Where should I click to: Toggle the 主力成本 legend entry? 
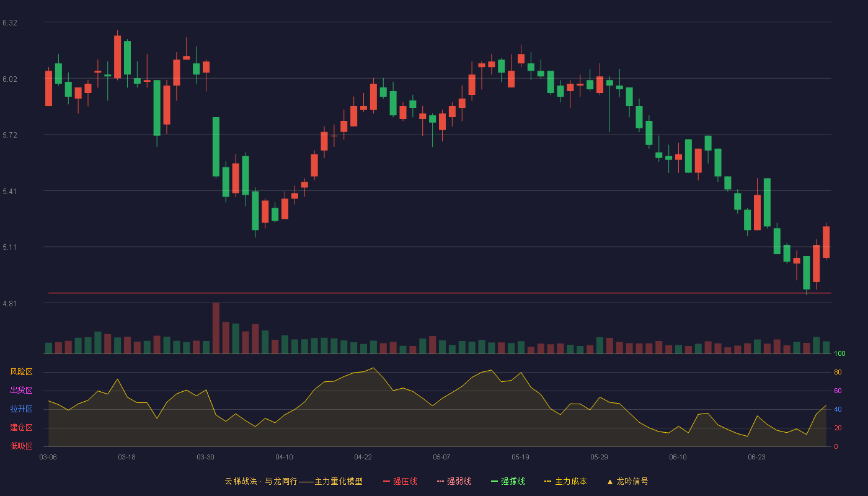(565, 481)
